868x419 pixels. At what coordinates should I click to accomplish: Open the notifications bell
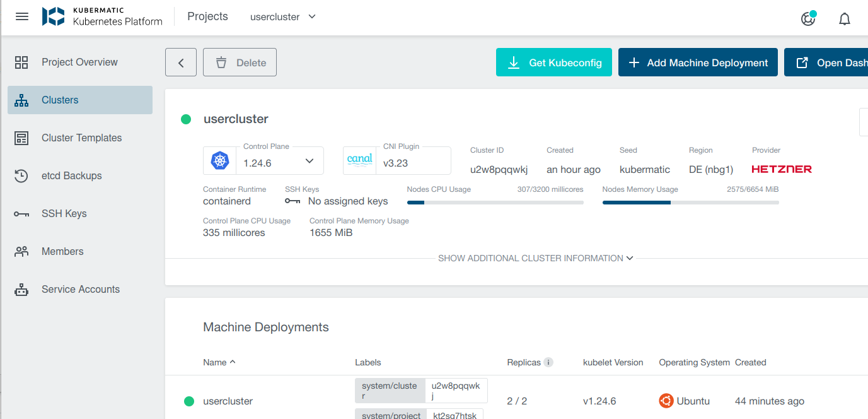click(x=844, y=18)
